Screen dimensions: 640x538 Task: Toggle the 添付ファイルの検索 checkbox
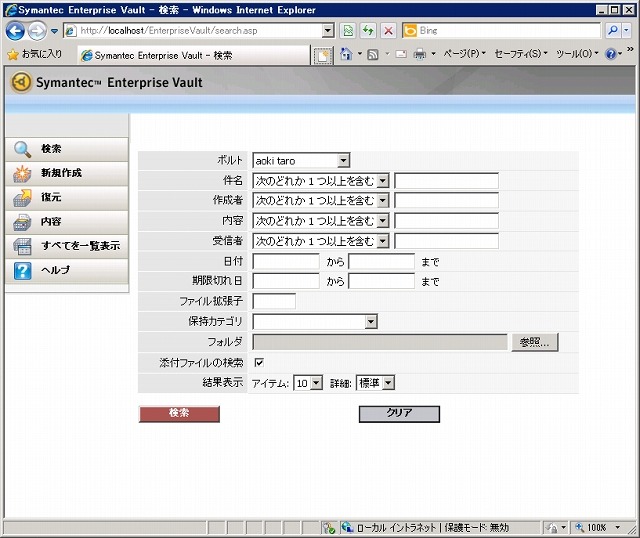pos(259,362)
